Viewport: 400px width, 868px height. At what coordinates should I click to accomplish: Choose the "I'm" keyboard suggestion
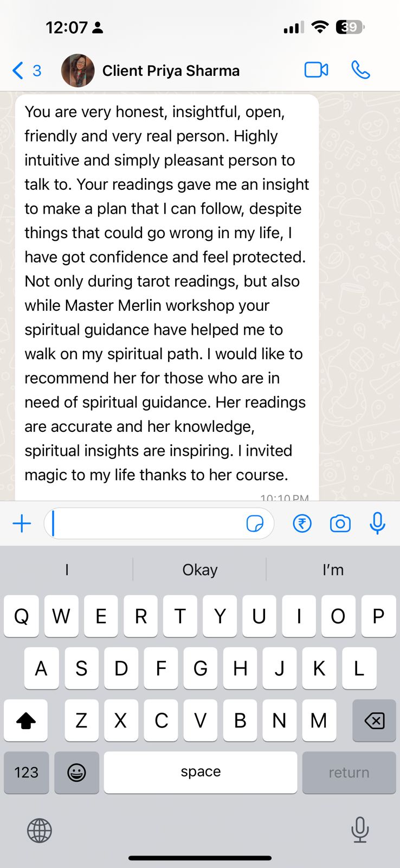333,570
